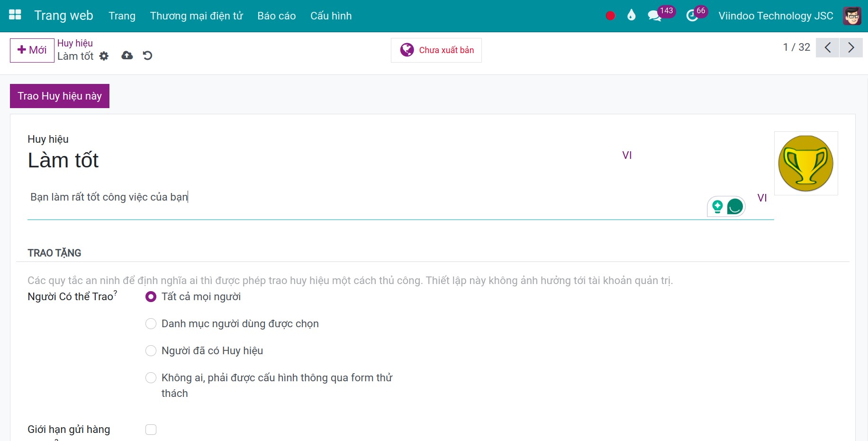Save the record with cloud upload icon
The image size is (868, 441).
(x=127, y=55)
